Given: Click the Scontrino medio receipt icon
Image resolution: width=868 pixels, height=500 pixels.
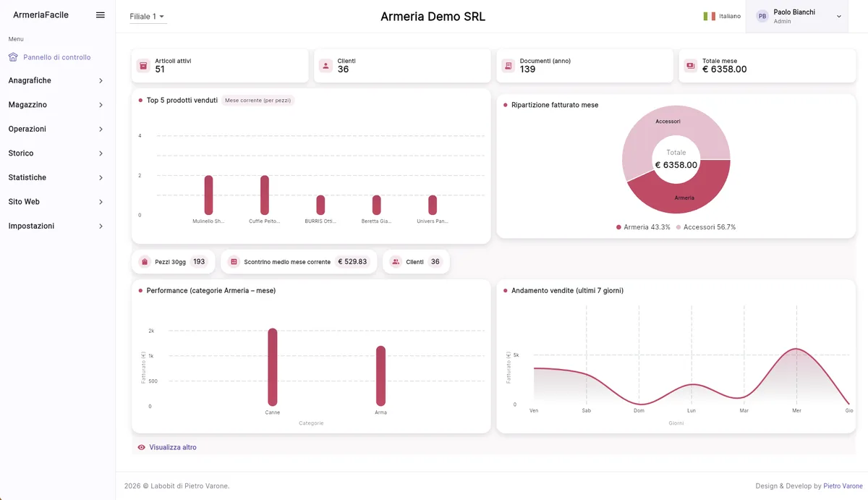Looking at the screenshot, I should point(234,262).
